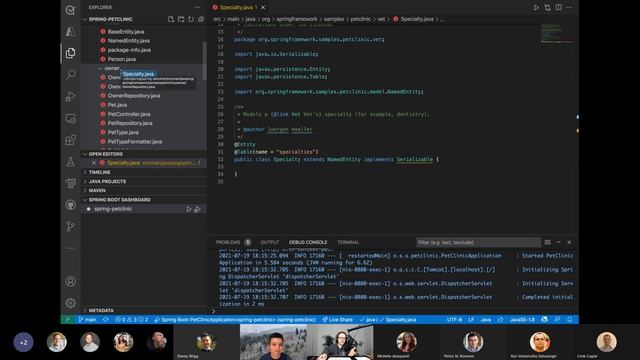Switch to the TERMINAL panel tab
This screenshot has height=360, width=640.
click(348, 242)
